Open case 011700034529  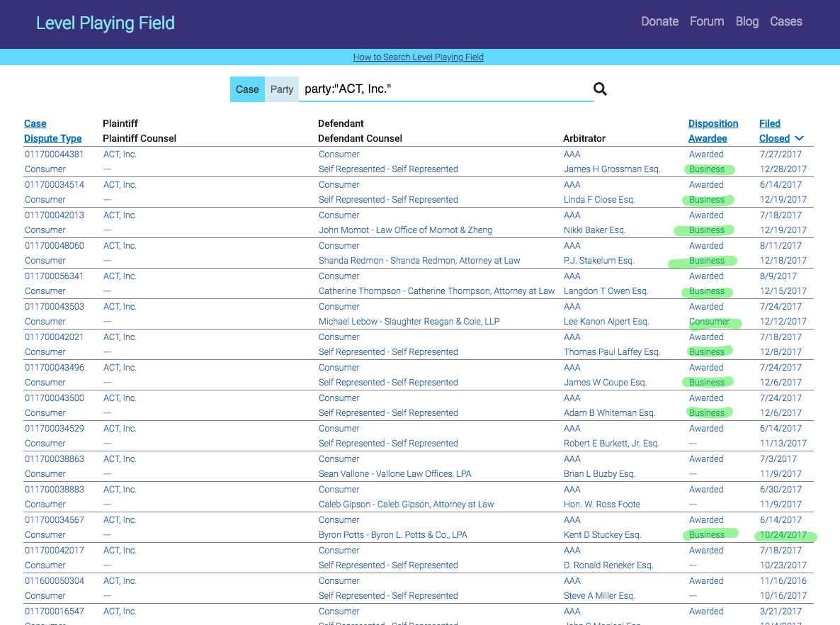pyautogui.click(x=54, y=429)
